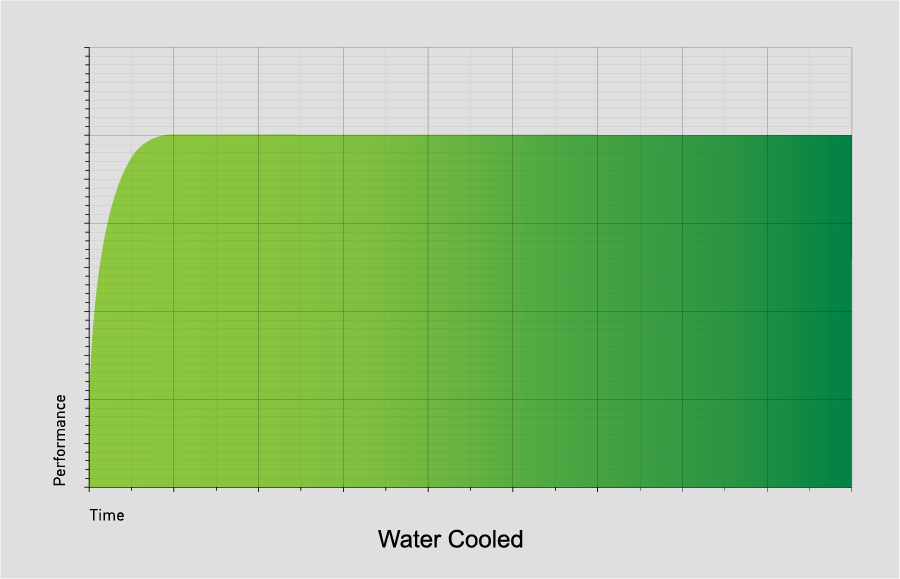Image resolution: width=900 pixels, height=579 pixels.
Task: Click the first major tick on the Time axis
Action: [173, 489]
